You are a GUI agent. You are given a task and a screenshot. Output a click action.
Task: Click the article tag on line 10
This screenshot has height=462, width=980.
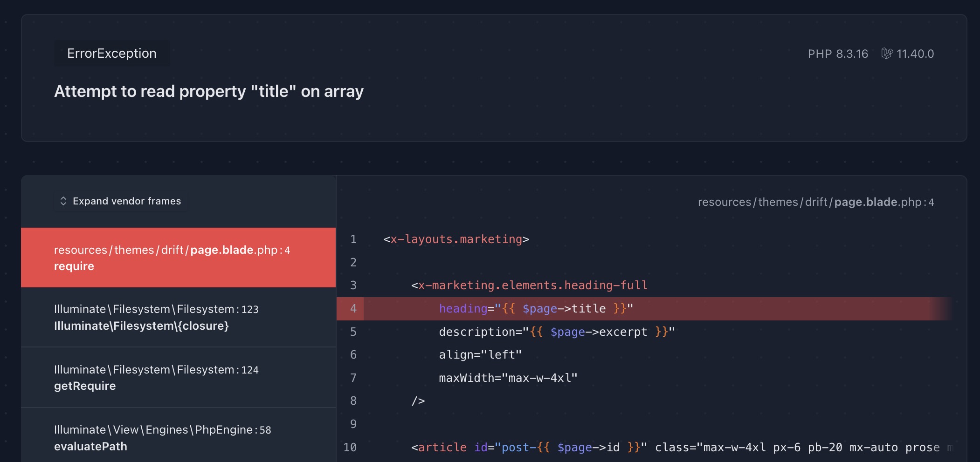442,448
